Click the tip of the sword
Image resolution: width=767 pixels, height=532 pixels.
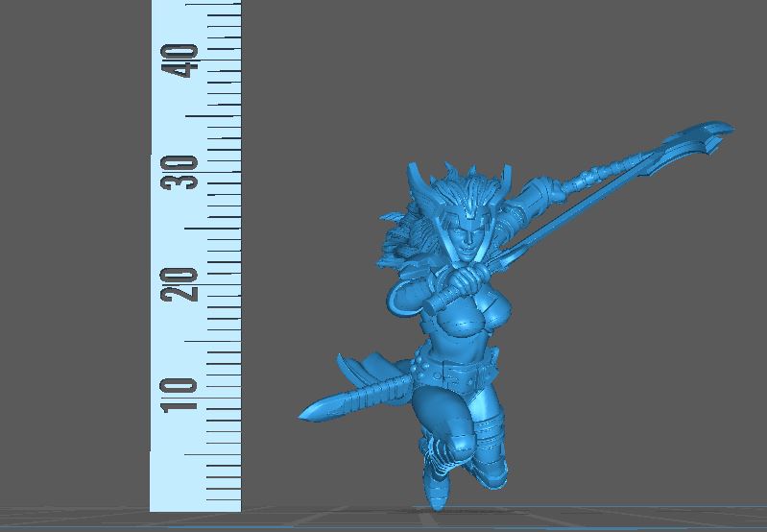click(x=305, y=413)
